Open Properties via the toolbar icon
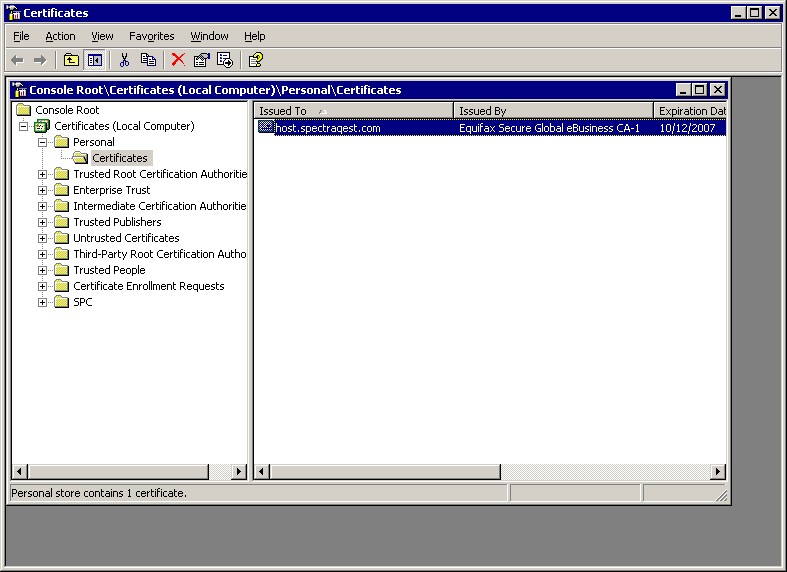 click(202, 60)
